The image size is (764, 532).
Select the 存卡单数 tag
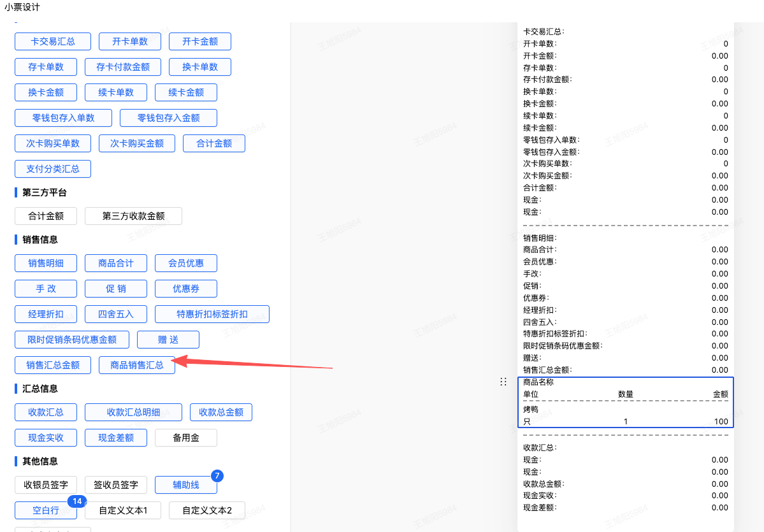click(x=46, y=67)
